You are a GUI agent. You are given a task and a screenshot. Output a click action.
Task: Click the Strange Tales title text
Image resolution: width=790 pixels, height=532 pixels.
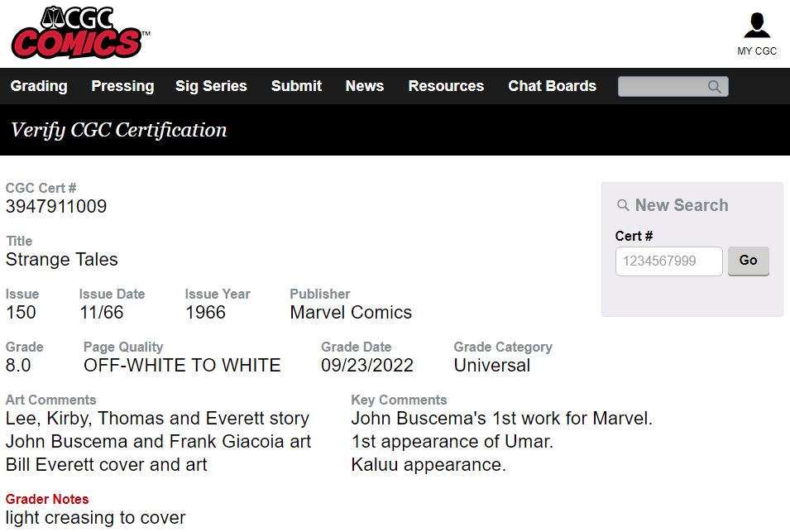[x=61, y=260]
